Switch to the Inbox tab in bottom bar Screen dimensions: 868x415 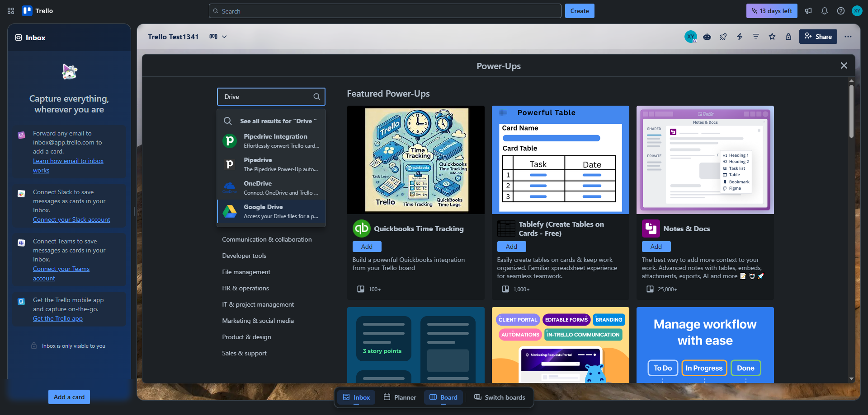(356, 397)
